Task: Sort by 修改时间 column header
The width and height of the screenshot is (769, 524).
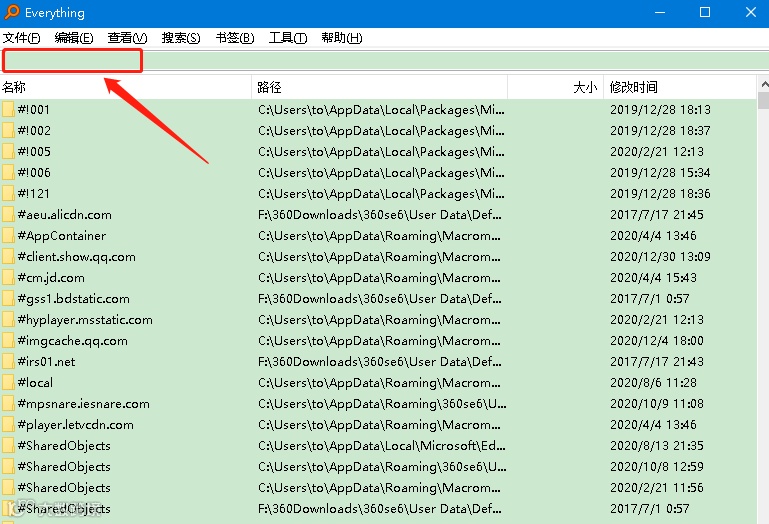Action: (x=680, y=87)
